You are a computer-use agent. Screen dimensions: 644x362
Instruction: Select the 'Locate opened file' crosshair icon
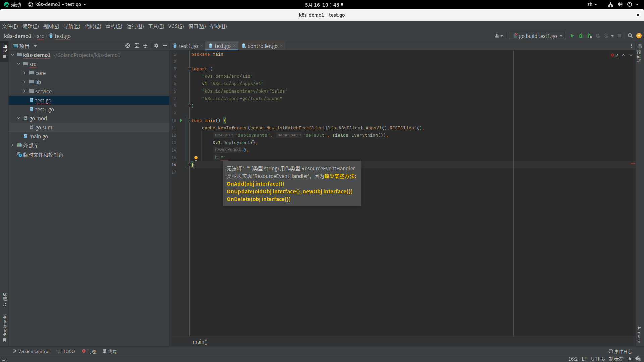coord(127,46)
